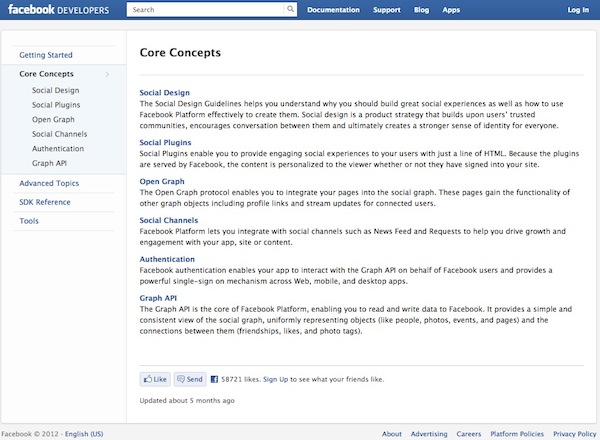
Task: Select Advanced Topics in the sidebar
Action: (49, 183)
